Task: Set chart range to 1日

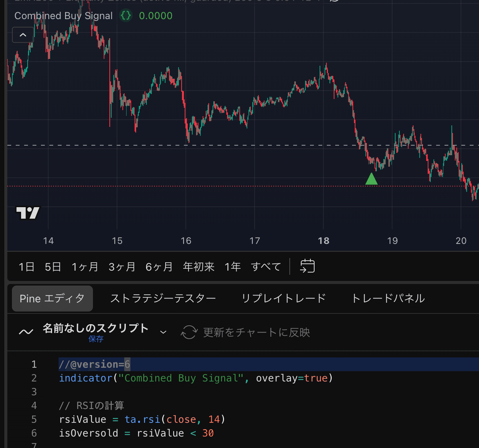Action: (27, 267)
